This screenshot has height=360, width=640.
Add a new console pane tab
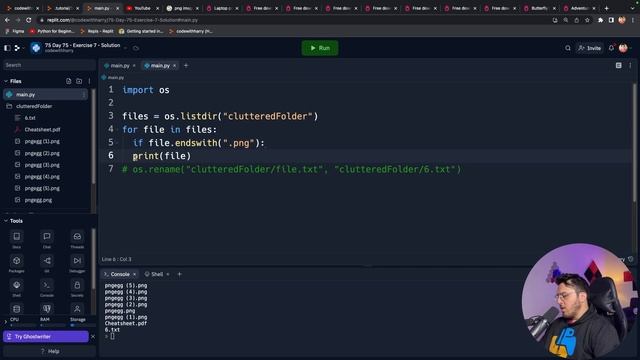pyautogui.click(x=179, y=274)
